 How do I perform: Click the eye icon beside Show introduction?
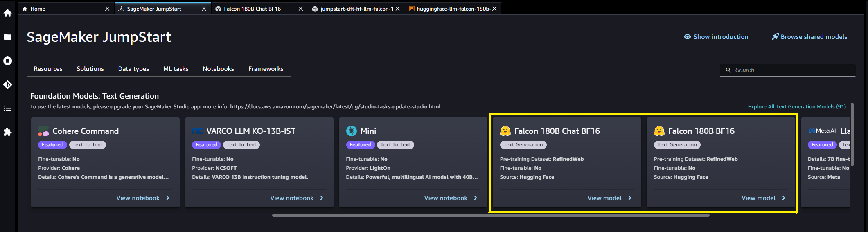[688, 37]
